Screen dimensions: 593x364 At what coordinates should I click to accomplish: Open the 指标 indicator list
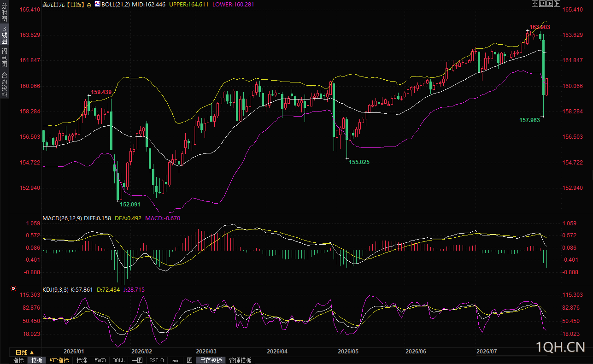click(x=18, y=360)
